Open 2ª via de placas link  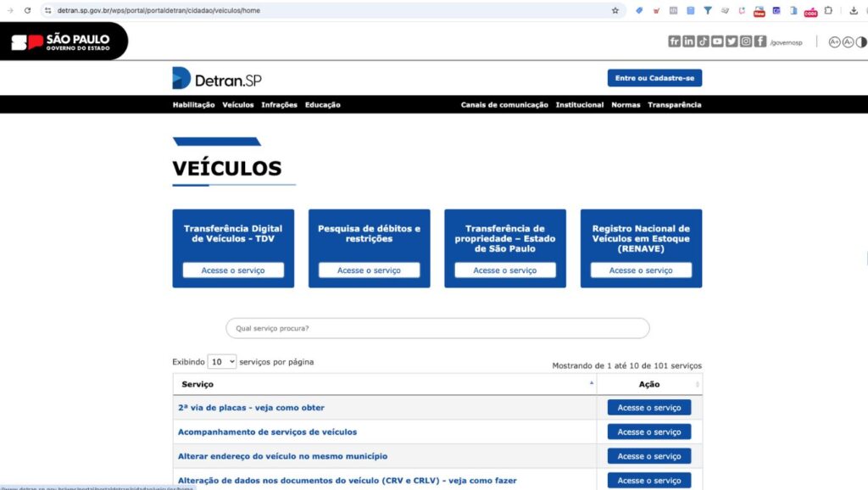[251, 408]
